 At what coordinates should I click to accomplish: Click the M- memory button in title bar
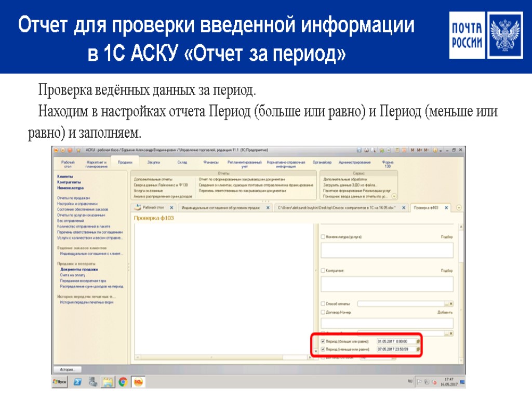427,150
